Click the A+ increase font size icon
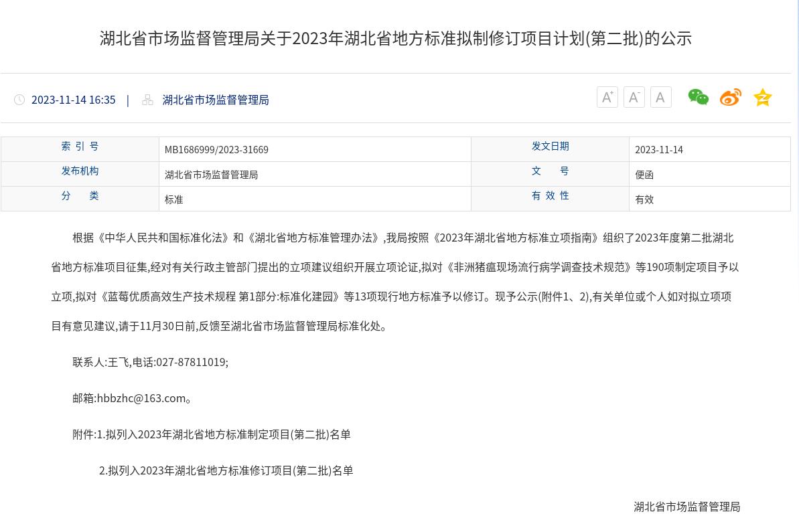This screenshot has height=532, width=799. (607, 98)
